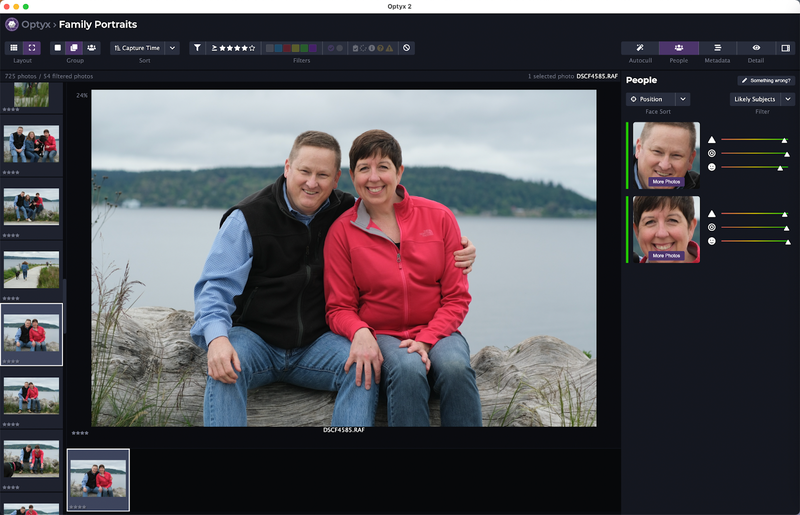Click the Optyx logo icon

[12, 24]
